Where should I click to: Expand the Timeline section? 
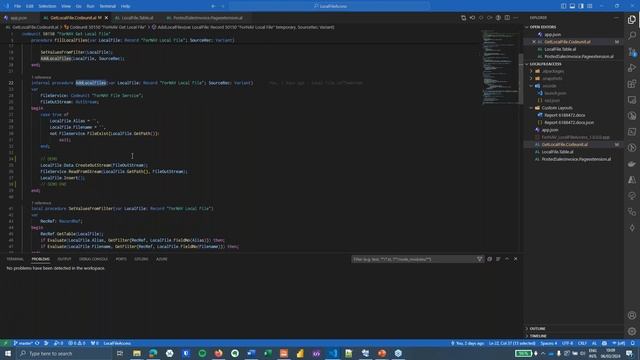click(x=538, y=336)
